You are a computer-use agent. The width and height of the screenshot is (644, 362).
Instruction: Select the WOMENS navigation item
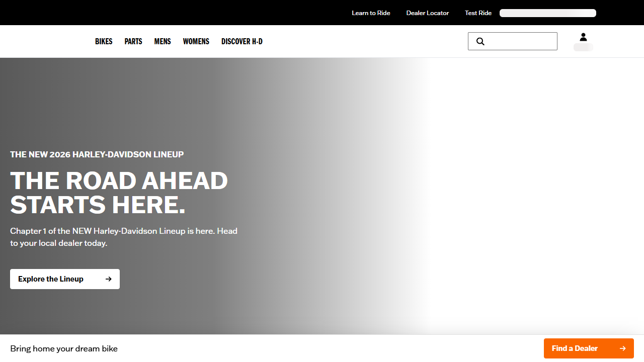(x=196, y=41)
